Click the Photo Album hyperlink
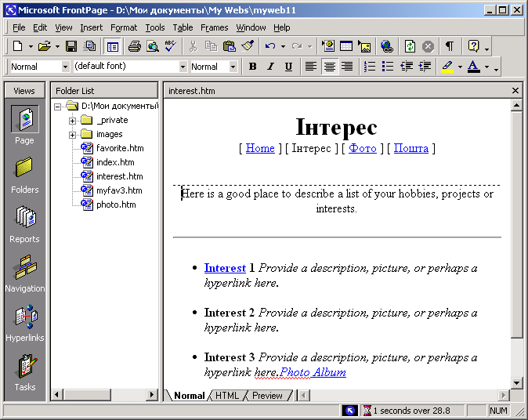Viewport: 528px width, 420px height. tap(313, 372)
